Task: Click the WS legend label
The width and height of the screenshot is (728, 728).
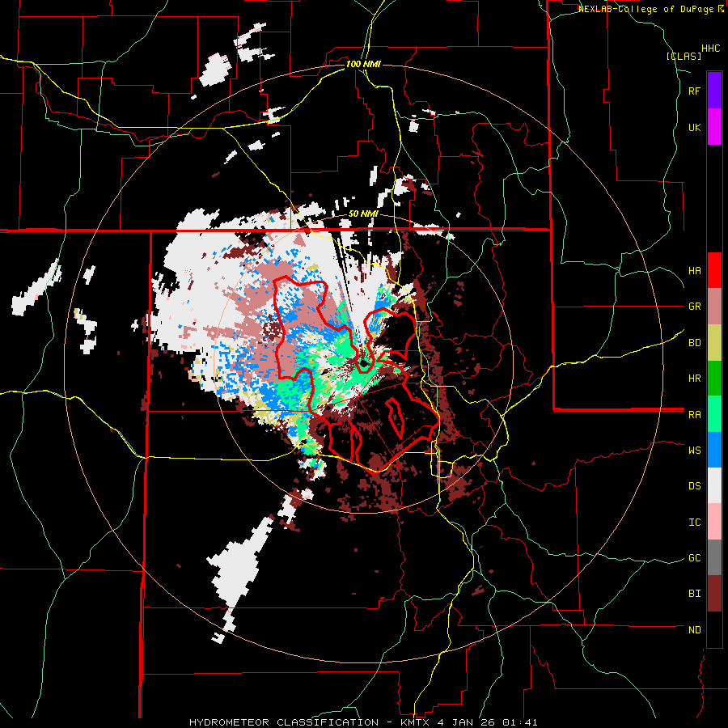Action: 694,450
